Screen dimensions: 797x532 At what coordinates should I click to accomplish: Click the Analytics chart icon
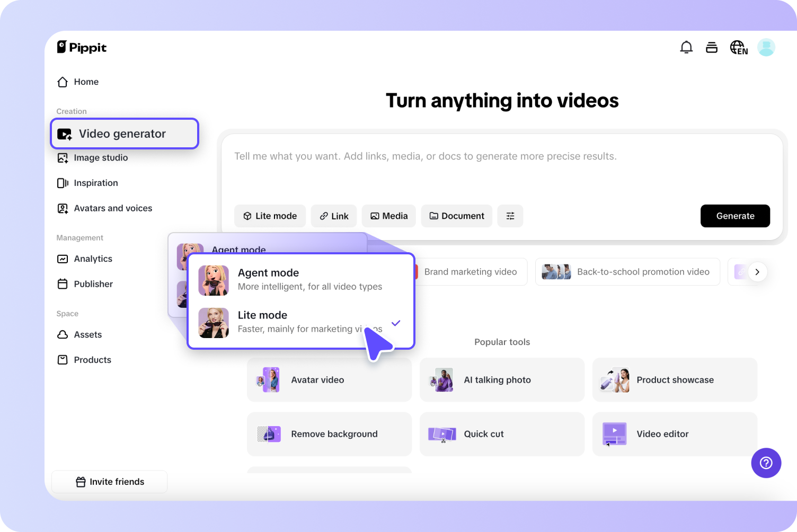coord(63,259)
